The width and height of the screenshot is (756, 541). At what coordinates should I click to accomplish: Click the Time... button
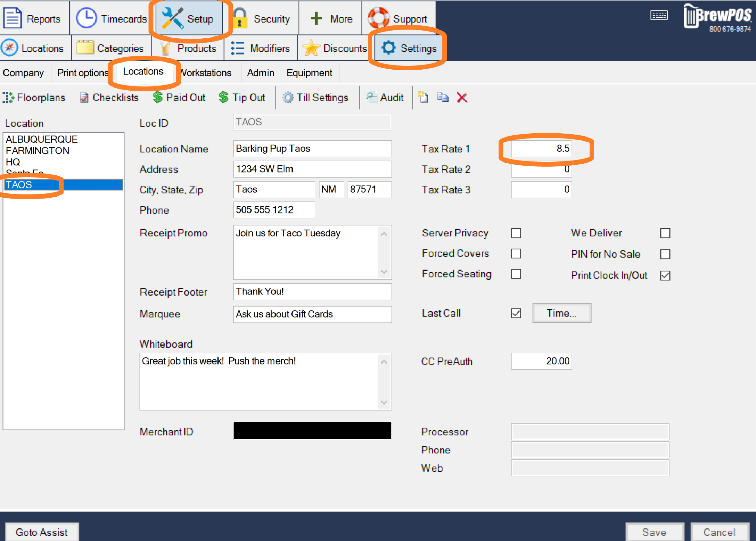point(561,313)
